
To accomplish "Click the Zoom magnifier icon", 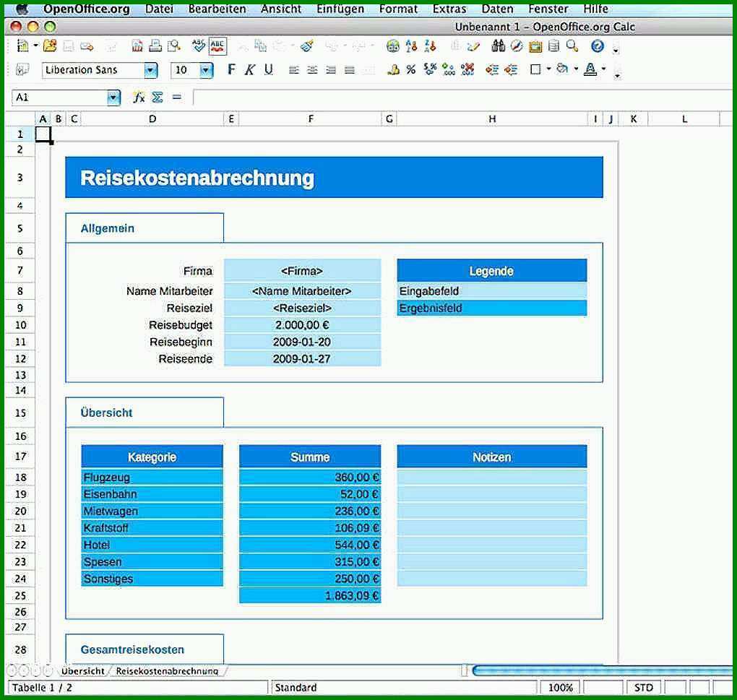I will (572, 46).
